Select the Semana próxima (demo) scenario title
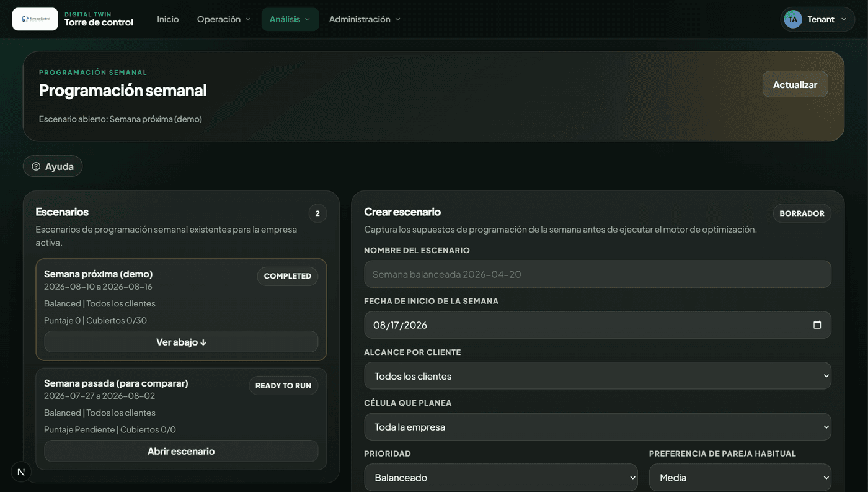The image size is (868, 492). point(98,274)
